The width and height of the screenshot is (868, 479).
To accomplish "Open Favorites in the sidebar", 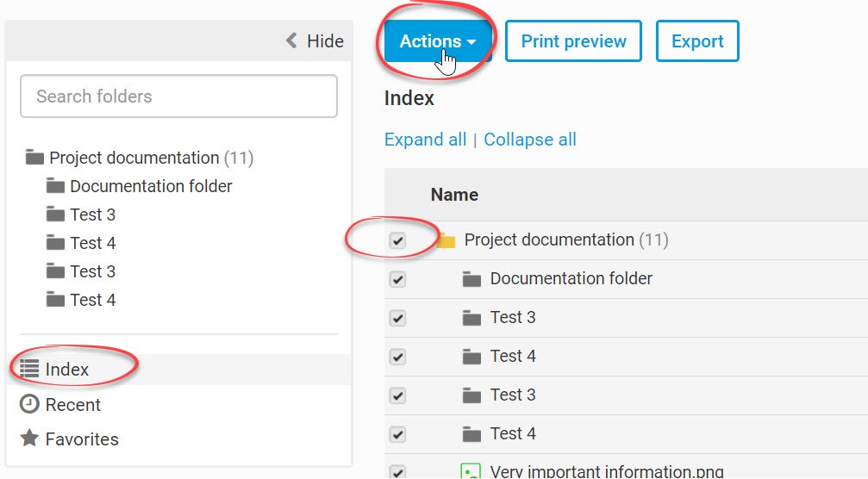I will (82, 439).
